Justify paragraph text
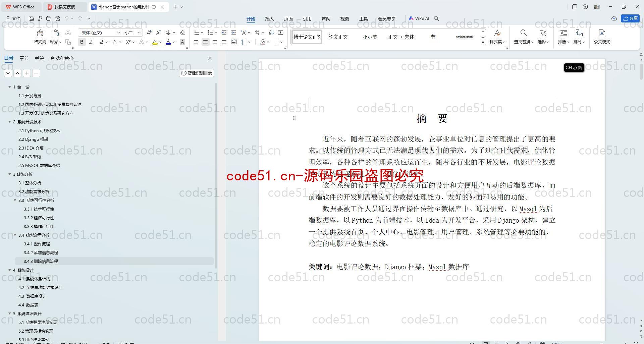Screen dimensions: 644x344 pos(224,42)
